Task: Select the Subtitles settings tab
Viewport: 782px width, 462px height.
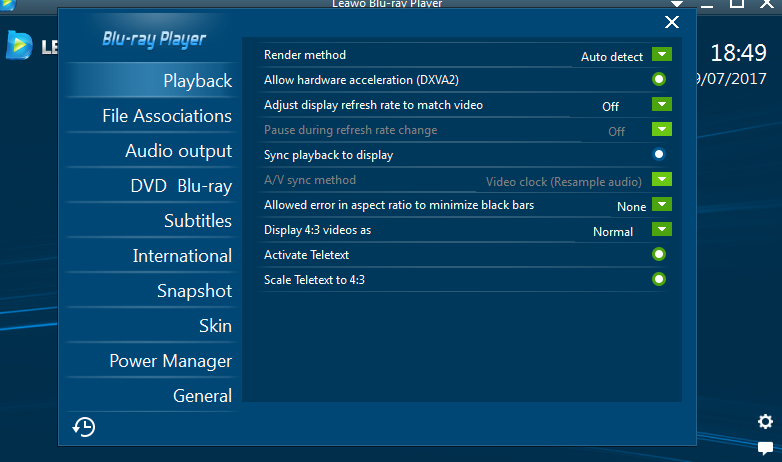Action: (197, 221)
